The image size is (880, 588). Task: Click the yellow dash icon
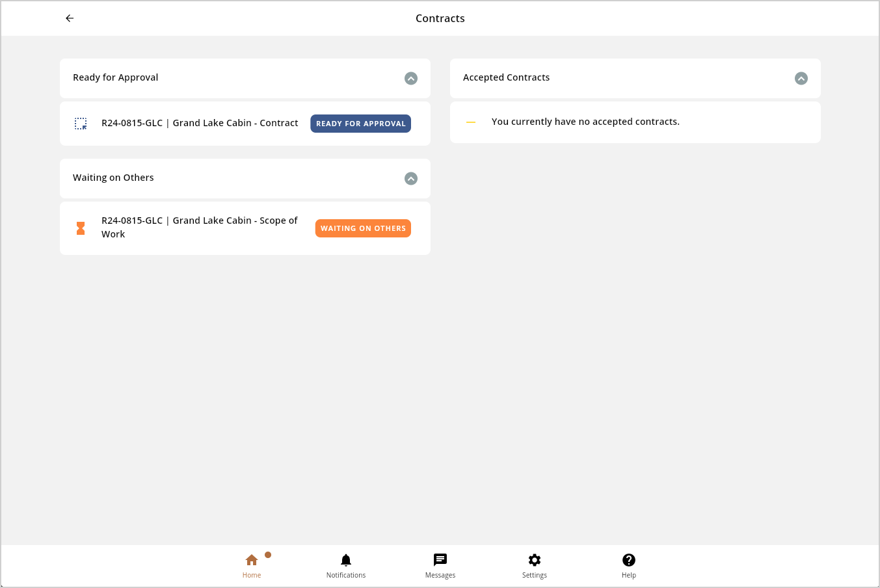coord(471,122)
